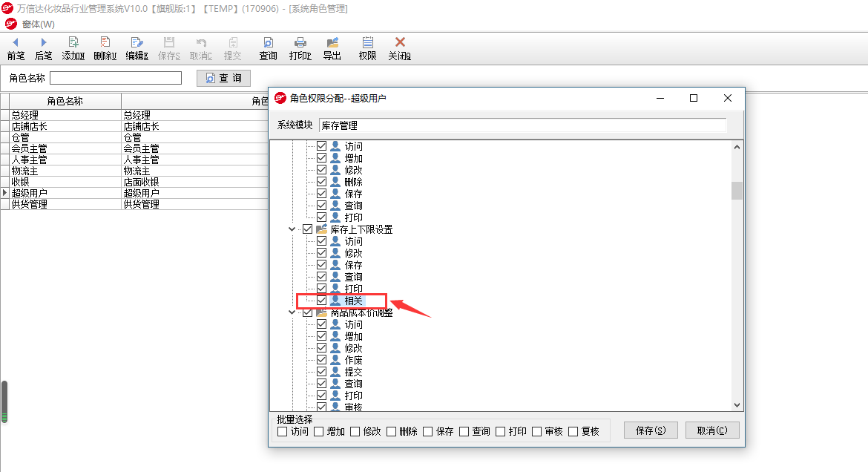868x472 pixels.
Task: Uncheck the 相关 permission checkbox
Action: tap(322, 301)
